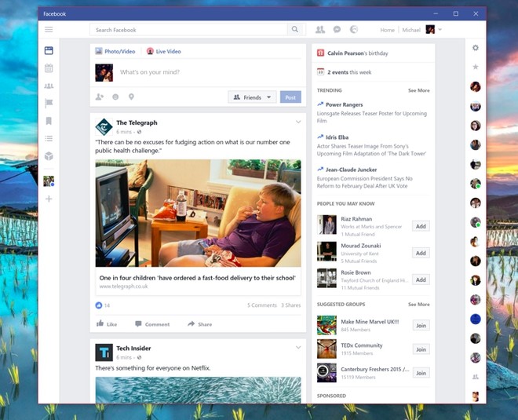The width and height of the screenshot is (518, 420).
Task: Select Live Video option in composer
Action: [164, 51]
